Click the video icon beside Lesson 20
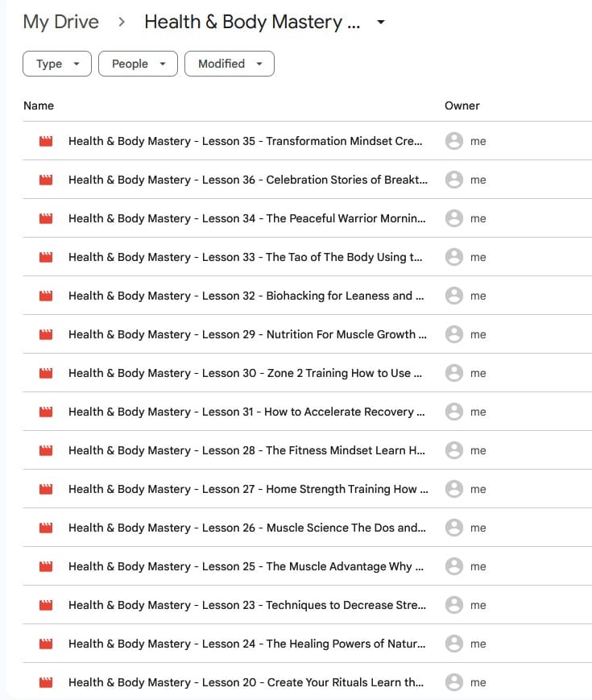Image resolution: width=592 pixels, height=700 pixels. (46, 682)
